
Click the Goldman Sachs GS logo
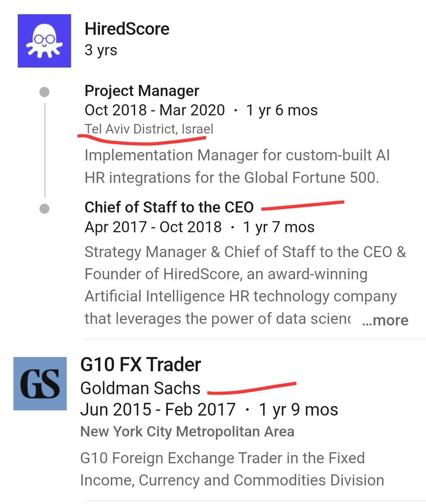pyautogui.click(x=40, y=383)
